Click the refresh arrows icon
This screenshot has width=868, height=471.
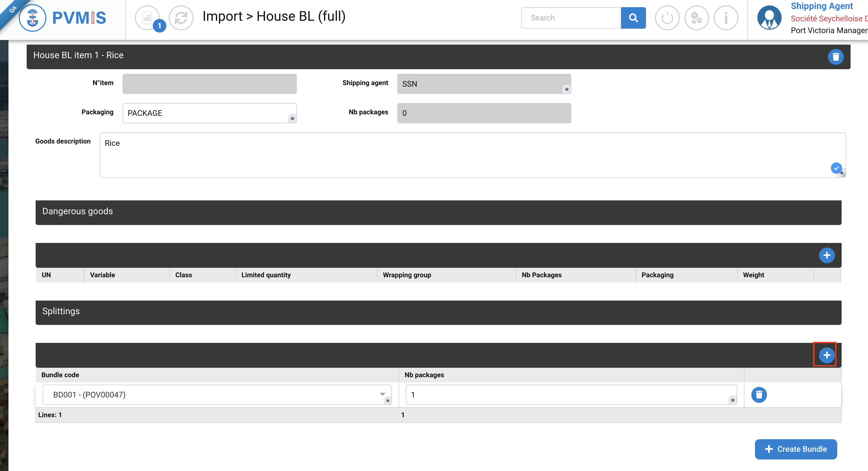[x=181, y=18]
